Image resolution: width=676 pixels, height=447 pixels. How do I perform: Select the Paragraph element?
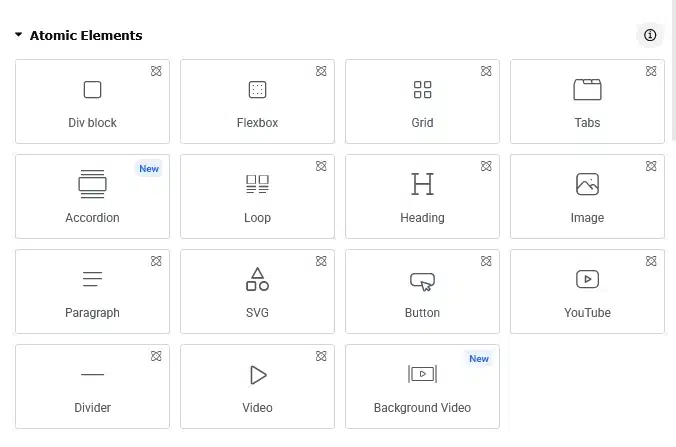click(x=92, y=291)
